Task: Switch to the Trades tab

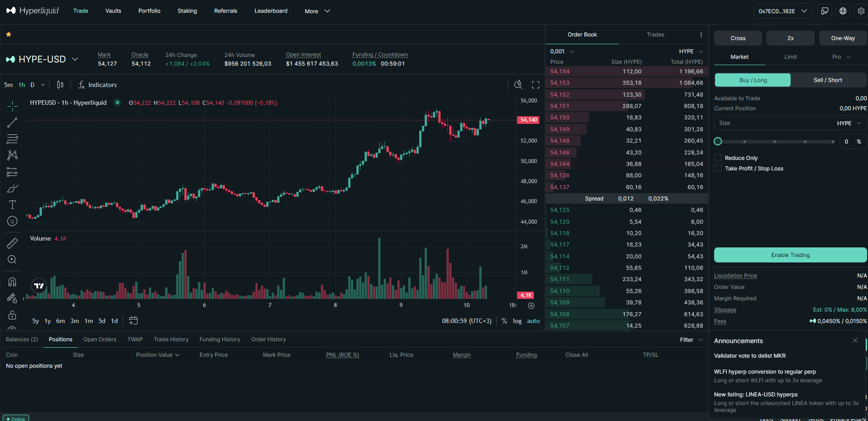Action: click(x=655, y=35)
